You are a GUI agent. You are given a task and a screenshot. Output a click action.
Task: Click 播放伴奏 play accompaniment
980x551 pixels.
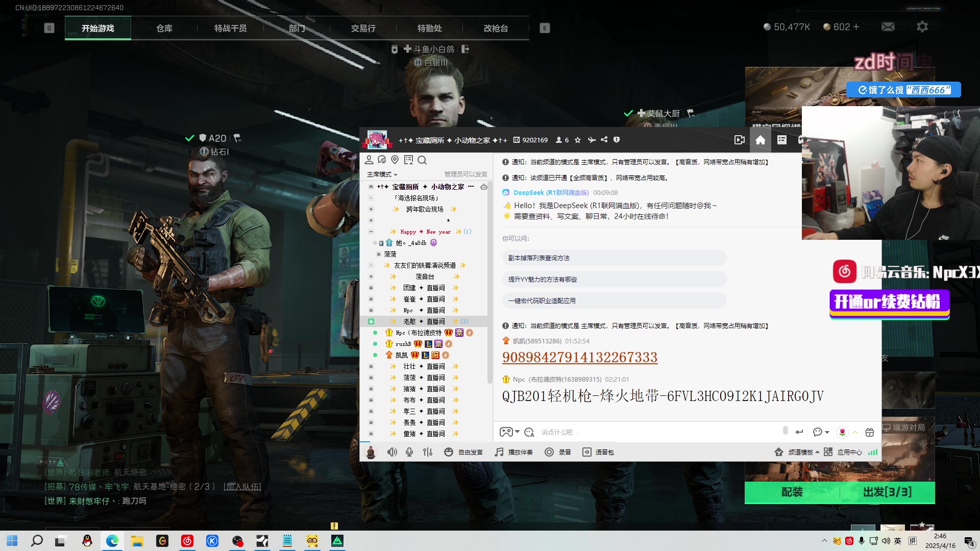[513, 452]
